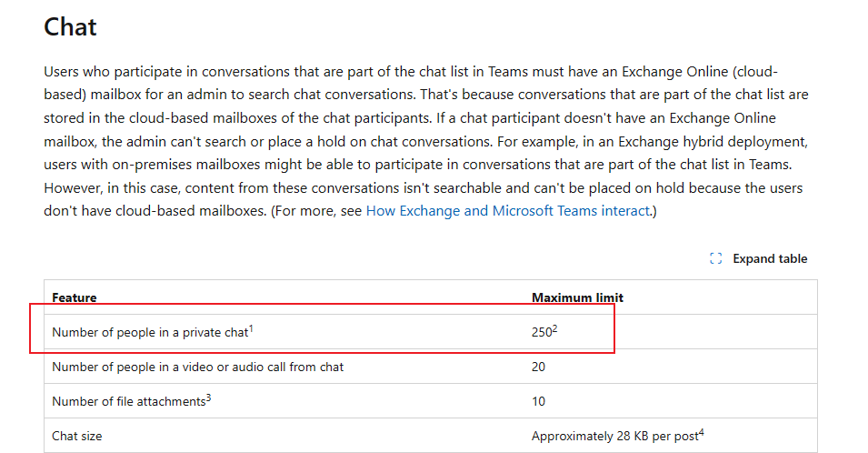Click the Number of file attachments cell
868x453 pixels.
point(128,402)
